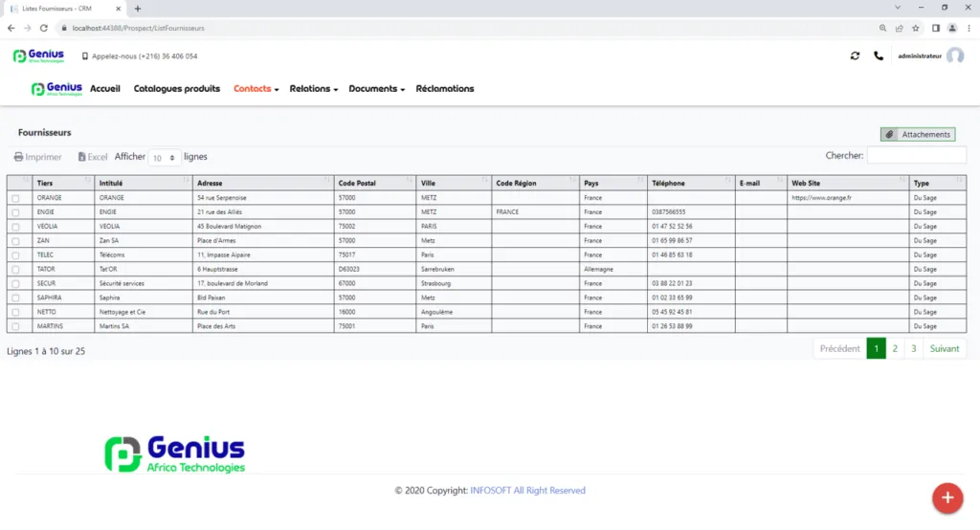Screen dimensions: 980x530
Task: Select current page 1 button
Action: 877,349
